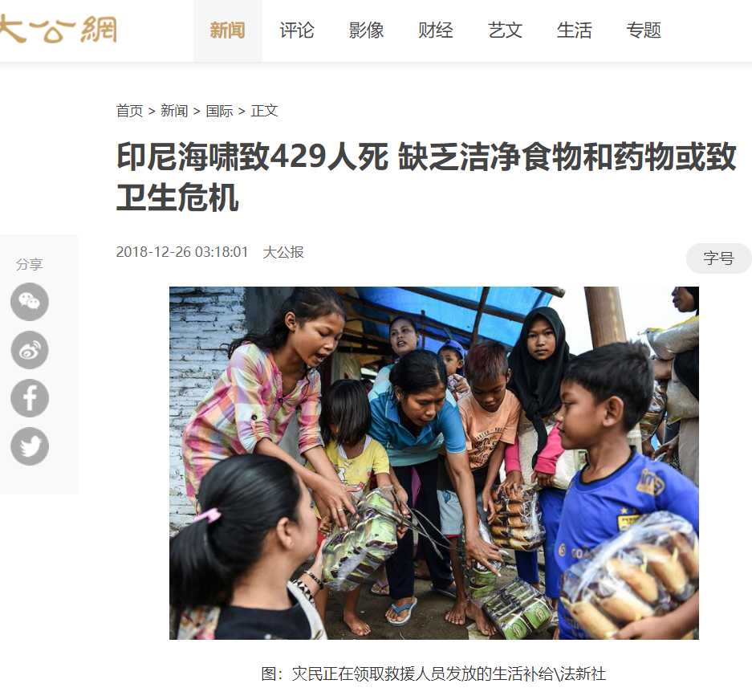The height and width of the screenshot is (700, 752).
Task: Open the tsunami relief article photo
Action: [x=434, y=463]
